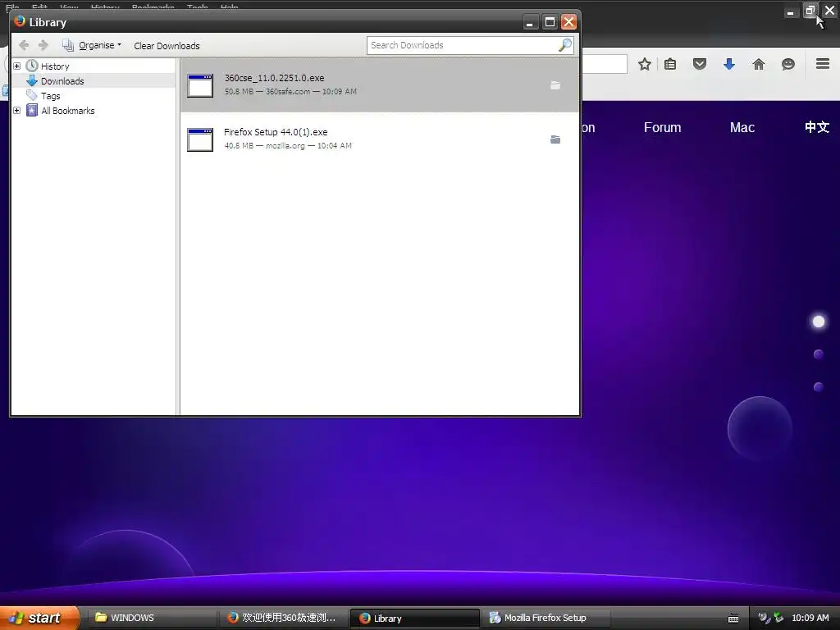840x630 pixels.
Task: Focus the Search Downloads field
Action: tap(463, 46)
